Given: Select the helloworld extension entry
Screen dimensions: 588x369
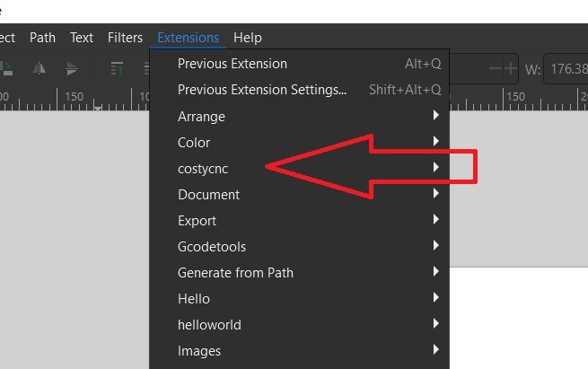Looking at the screenshot, I should (x=209, y=325).
